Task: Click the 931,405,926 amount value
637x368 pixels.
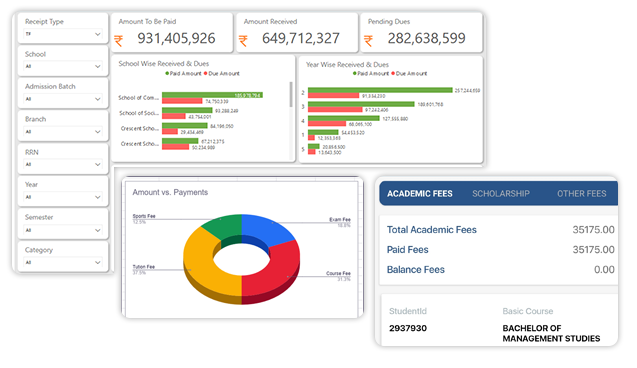Action: point(176,38)
